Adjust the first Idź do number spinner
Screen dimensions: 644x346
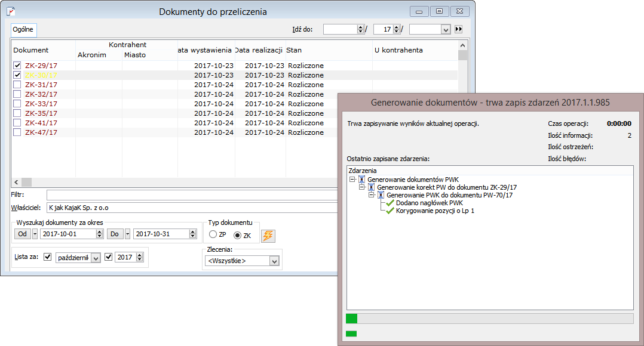pos(361,29)
